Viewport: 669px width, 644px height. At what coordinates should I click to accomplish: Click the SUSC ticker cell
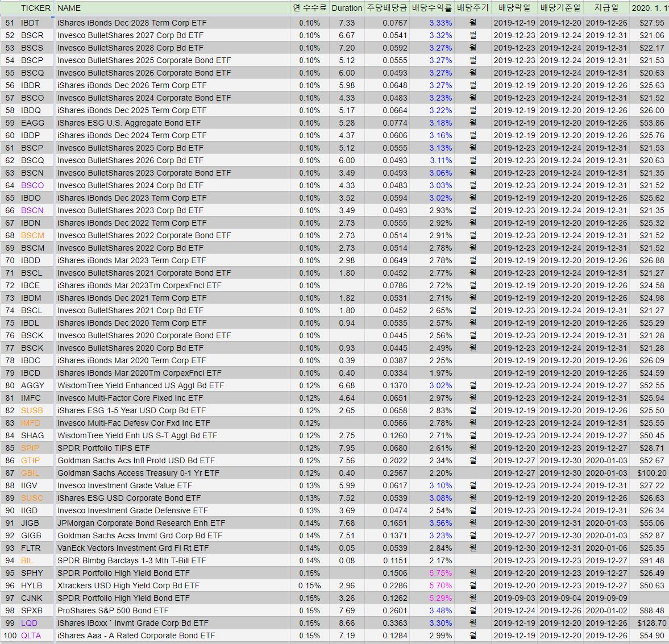point(36,498)
